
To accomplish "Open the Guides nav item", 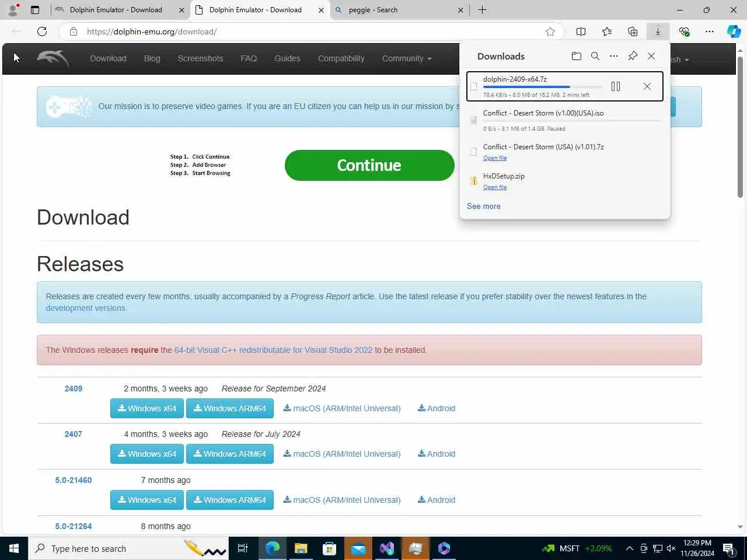I will (x=287, y=58).
